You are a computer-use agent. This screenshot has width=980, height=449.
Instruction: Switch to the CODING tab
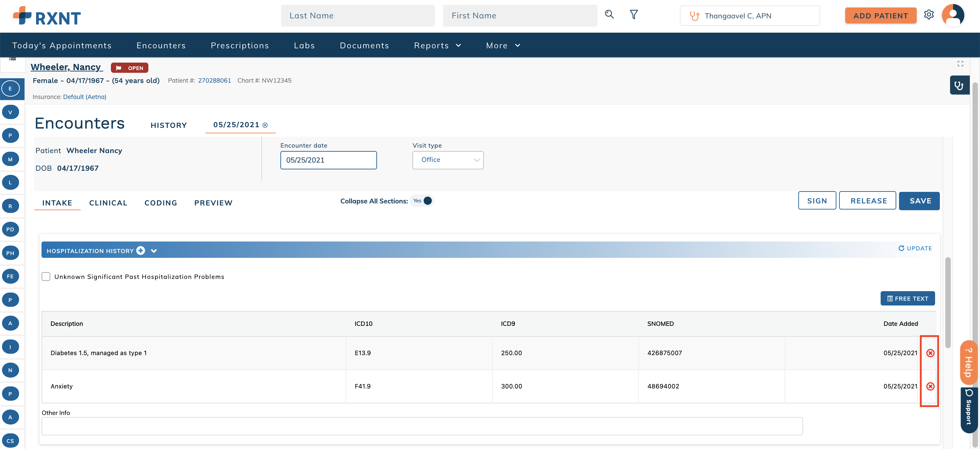(x=161, y=203)
